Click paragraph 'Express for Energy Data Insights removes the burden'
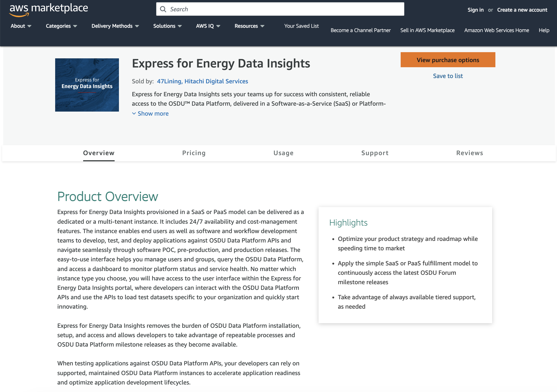The width and height of the screenshot is (557, 392). click(179, 335)
